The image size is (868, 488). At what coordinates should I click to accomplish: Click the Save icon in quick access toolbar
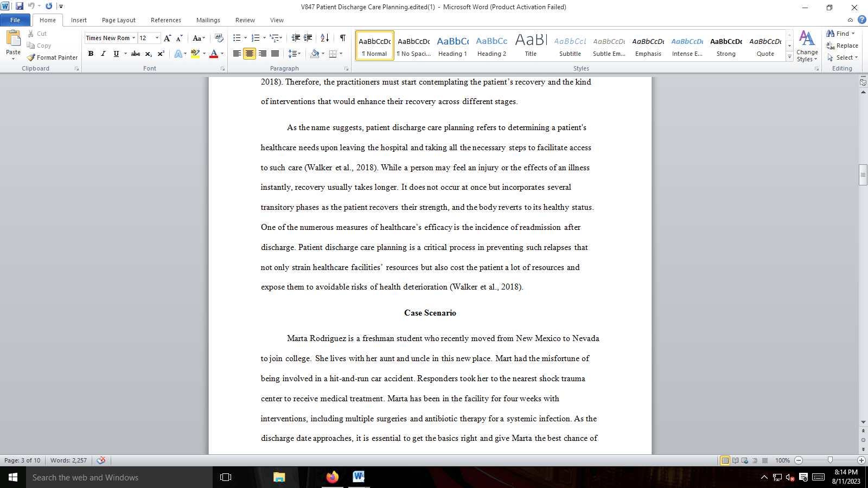click(20, 7)
